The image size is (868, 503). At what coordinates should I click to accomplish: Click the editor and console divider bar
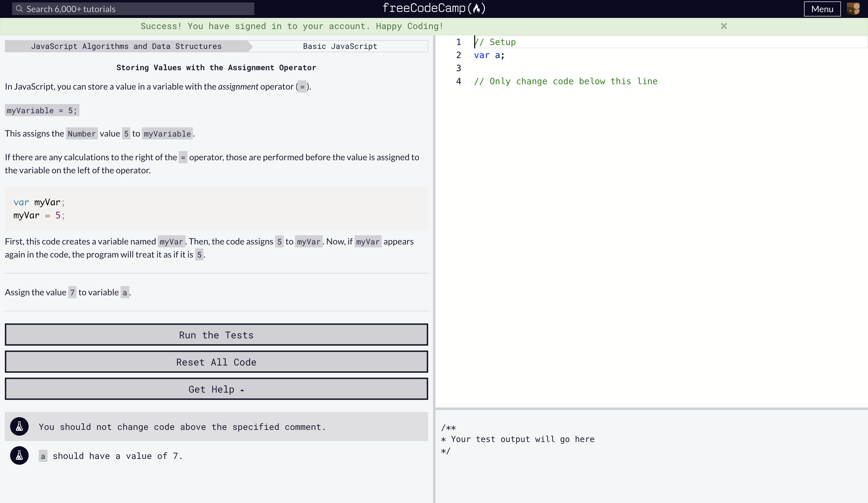[x=651, y=409]
